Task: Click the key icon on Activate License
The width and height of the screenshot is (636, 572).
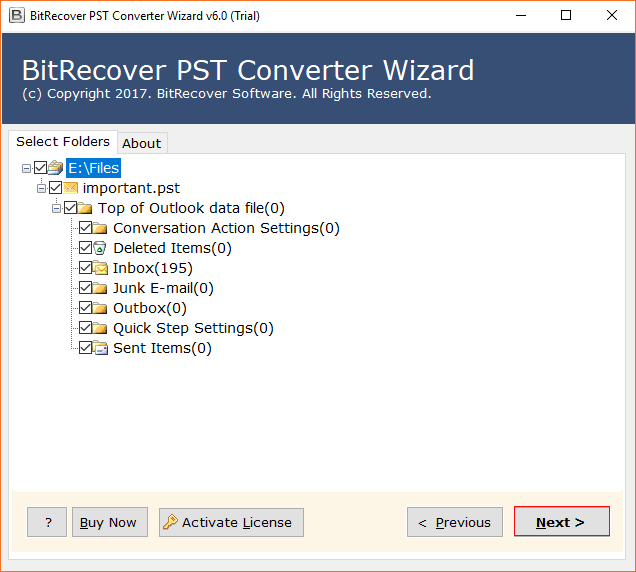Action: tap(170, 522)
